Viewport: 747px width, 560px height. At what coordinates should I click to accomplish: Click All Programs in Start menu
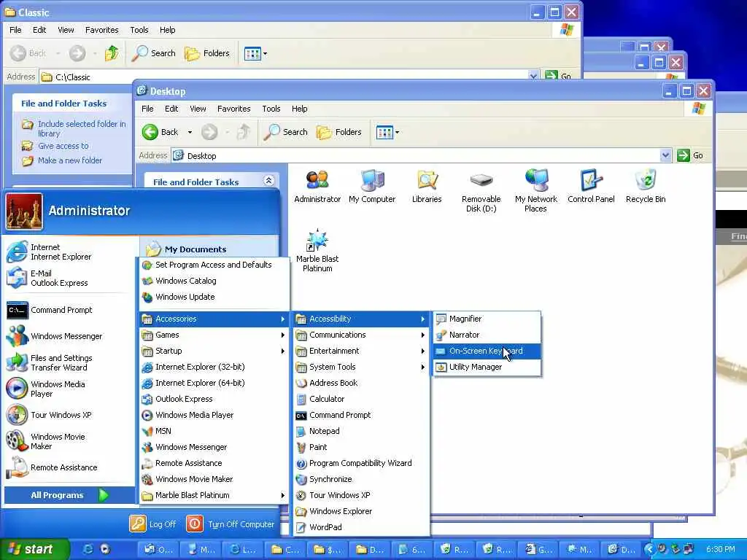(69, 495)
